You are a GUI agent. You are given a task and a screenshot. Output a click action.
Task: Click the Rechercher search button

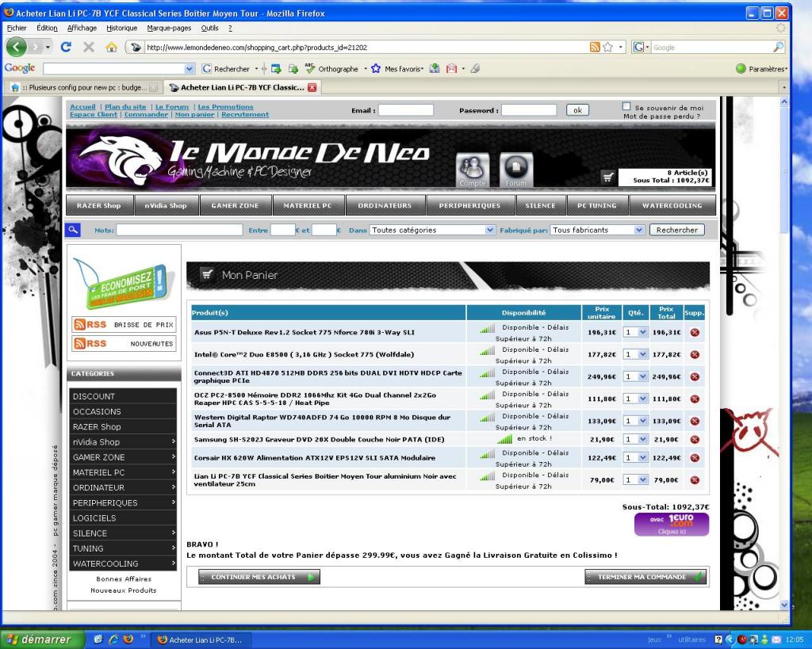coord(677,230)
